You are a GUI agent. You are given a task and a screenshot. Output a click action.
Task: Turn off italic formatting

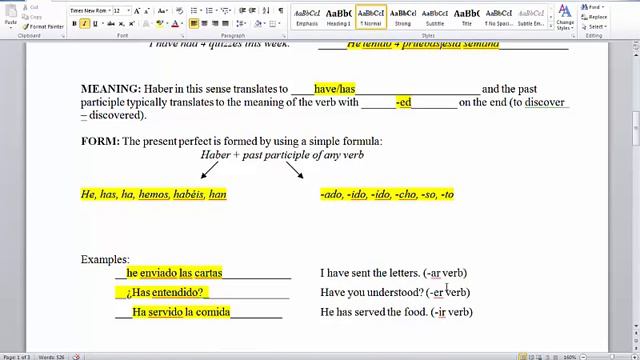84,24
